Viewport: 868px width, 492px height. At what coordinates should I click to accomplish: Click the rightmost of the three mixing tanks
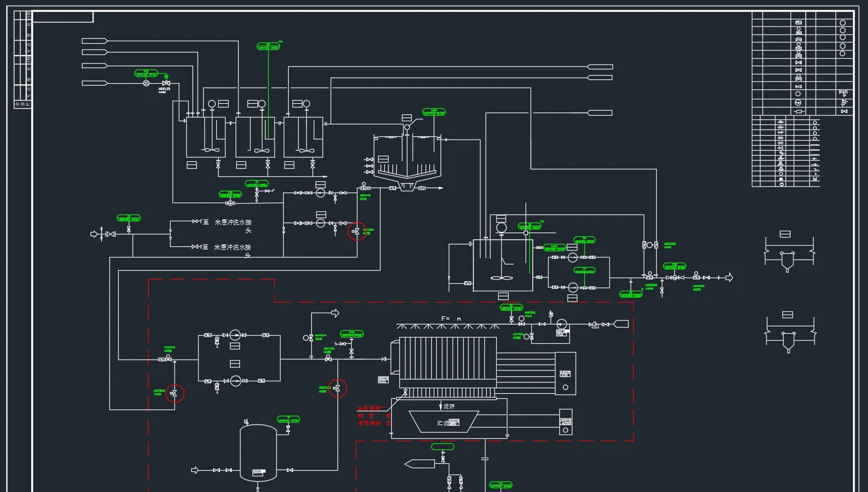point(303,137)
